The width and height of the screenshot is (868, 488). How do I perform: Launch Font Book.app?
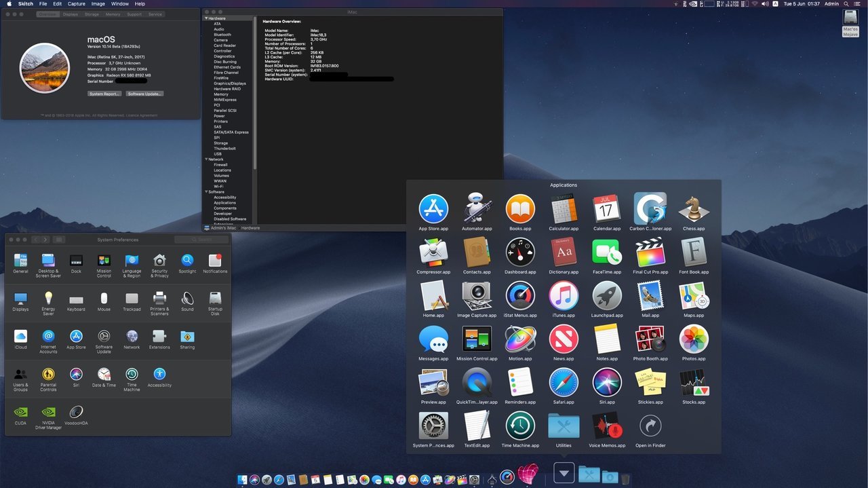tap(694, 255)
